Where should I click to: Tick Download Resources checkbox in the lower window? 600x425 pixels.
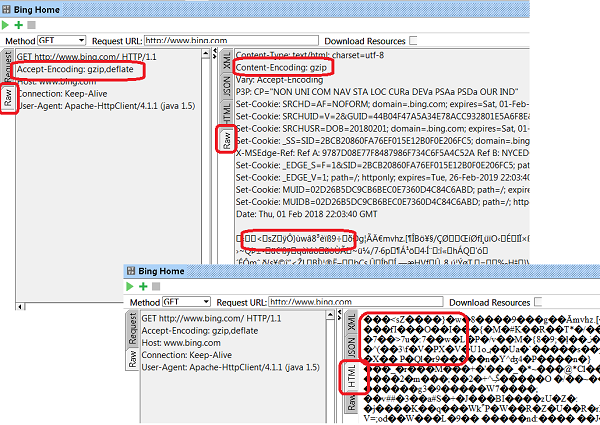point(538,301)
